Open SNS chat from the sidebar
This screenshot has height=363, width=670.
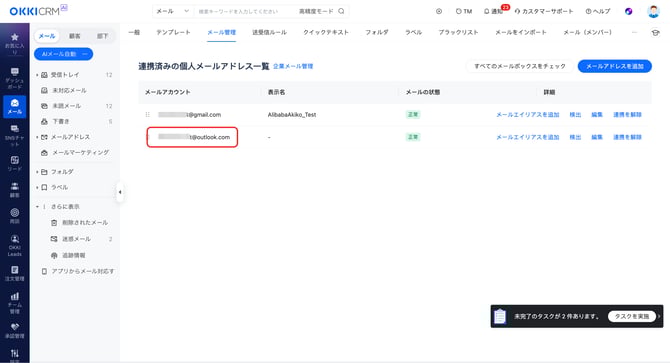(15, 135)
